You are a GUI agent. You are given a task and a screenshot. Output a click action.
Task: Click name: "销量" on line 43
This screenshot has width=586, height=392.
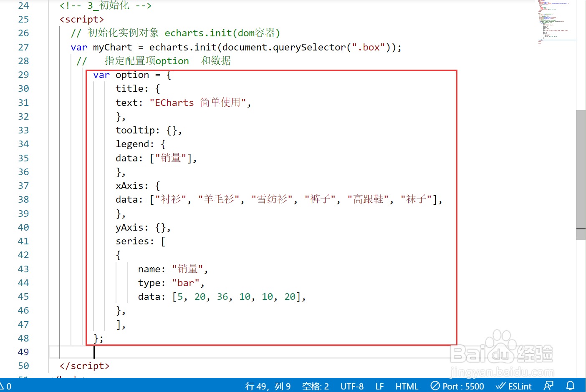tap(173, 269)
